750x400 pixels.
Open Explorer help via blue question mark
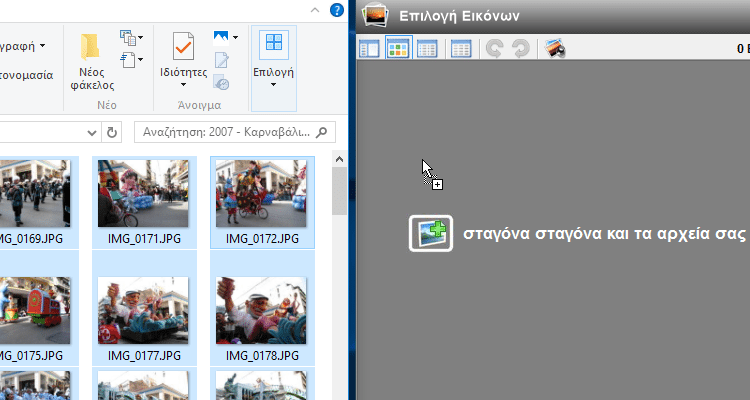click(x=337, y=10)
